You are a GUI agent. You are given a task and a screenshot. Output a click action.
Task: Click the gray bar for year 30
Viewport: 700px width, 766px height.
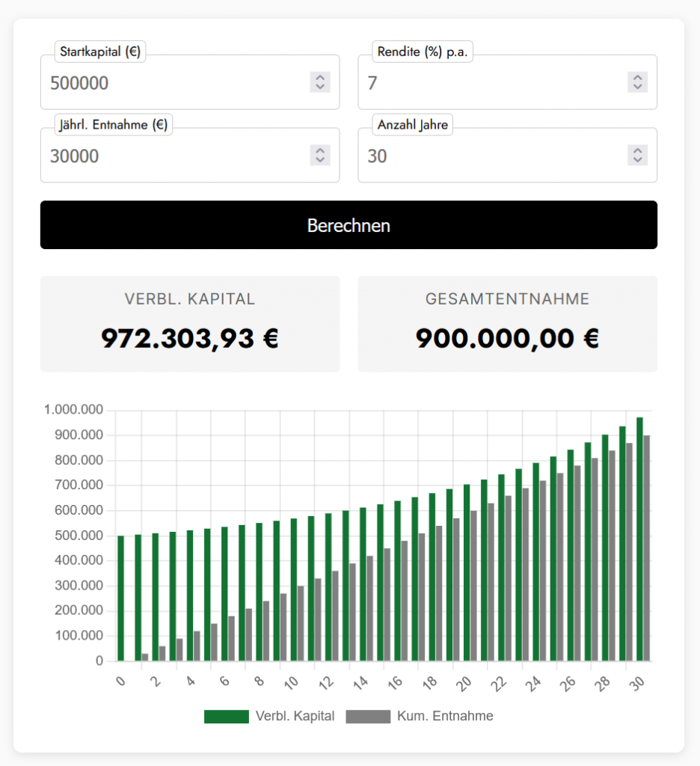pyautogui.click(x=647, y=548)
